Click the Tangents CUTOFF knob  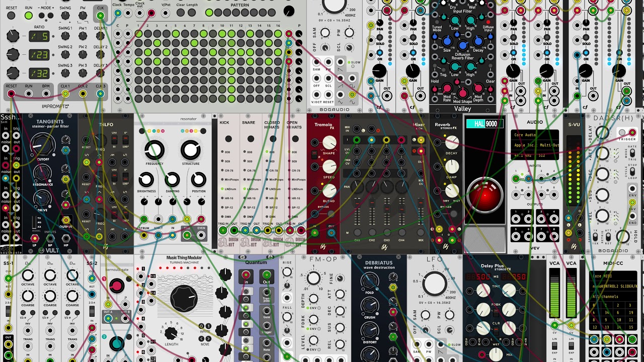pyautogui.click(x=42, y=146)
